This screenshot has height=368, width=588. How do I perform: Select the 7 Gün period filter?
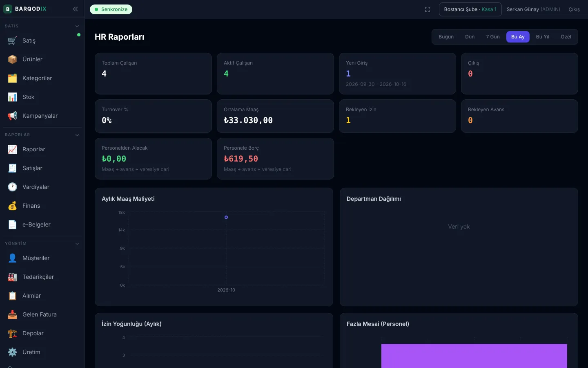pos(493,37)
